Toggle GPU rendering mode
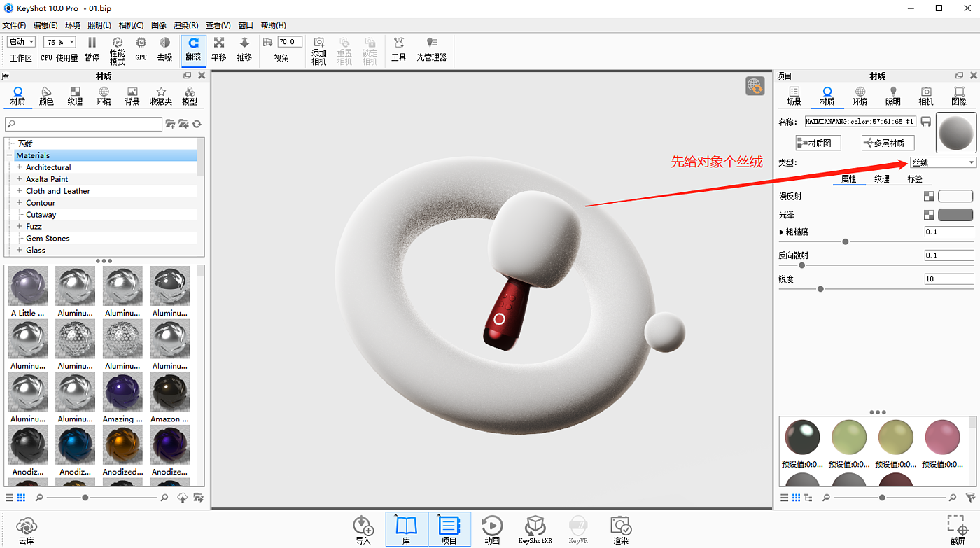980x548 pixels. 141,48
